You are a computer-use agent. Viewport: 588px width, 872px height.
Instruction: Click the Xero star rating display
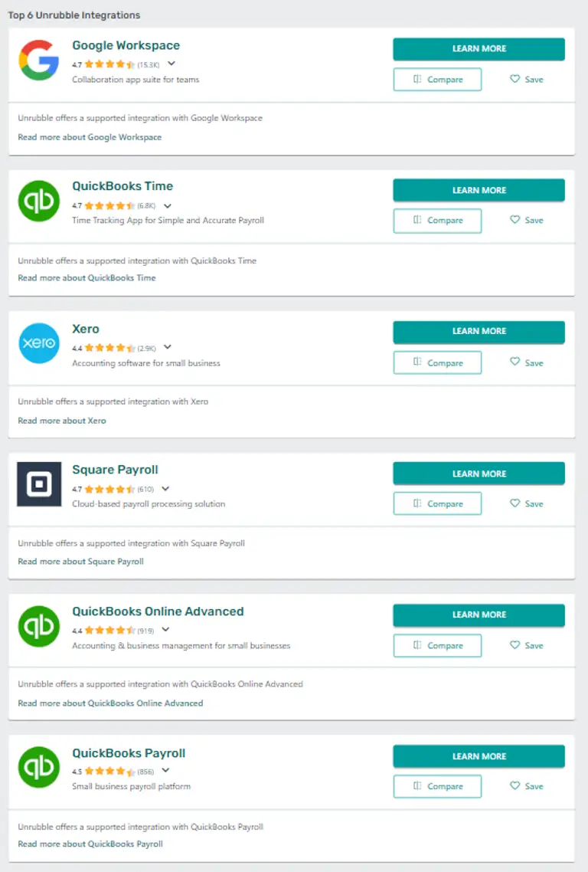coord(109,348)
